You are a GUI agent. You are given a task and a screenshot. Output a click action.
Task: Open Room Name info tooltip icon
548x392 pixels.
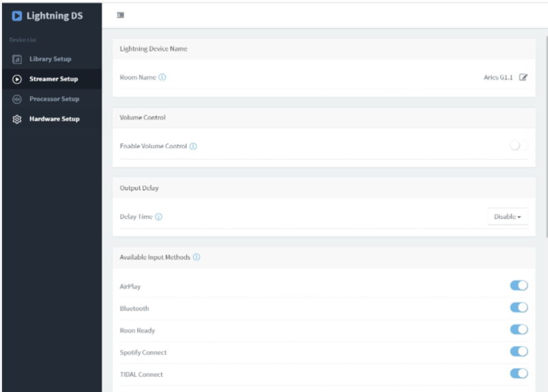click(x=162, y=77)
